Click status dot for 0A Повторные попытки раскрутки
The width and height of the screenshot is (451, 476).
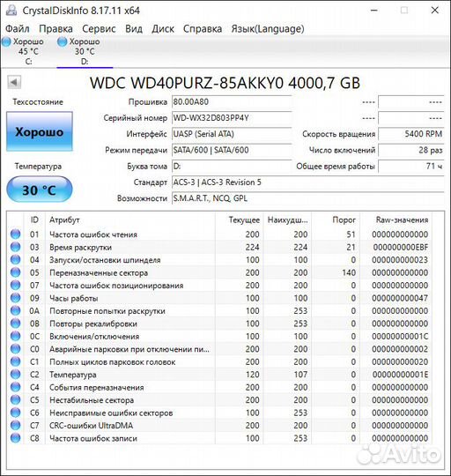coord(16,310)
